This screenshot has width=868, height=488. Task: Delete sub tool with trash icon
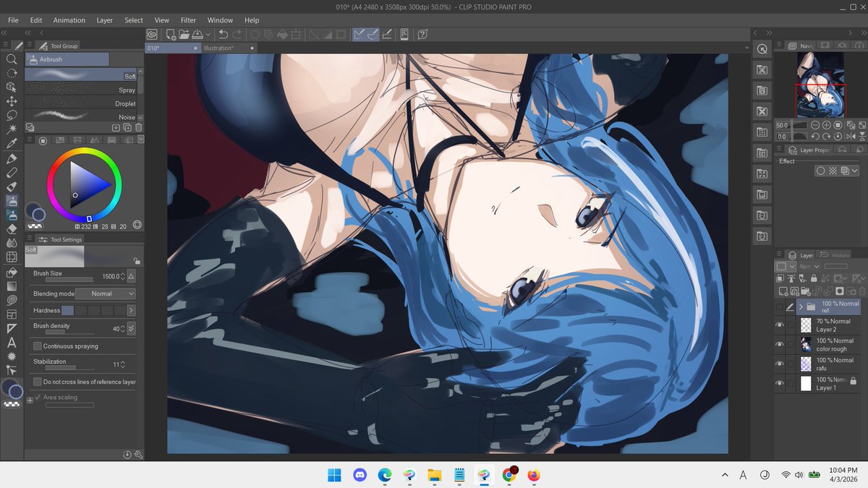138,127
